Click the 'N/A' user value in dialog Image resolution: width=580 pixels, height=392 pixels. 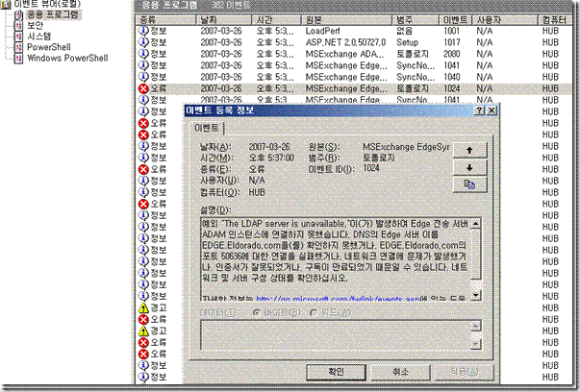[257, 181]
